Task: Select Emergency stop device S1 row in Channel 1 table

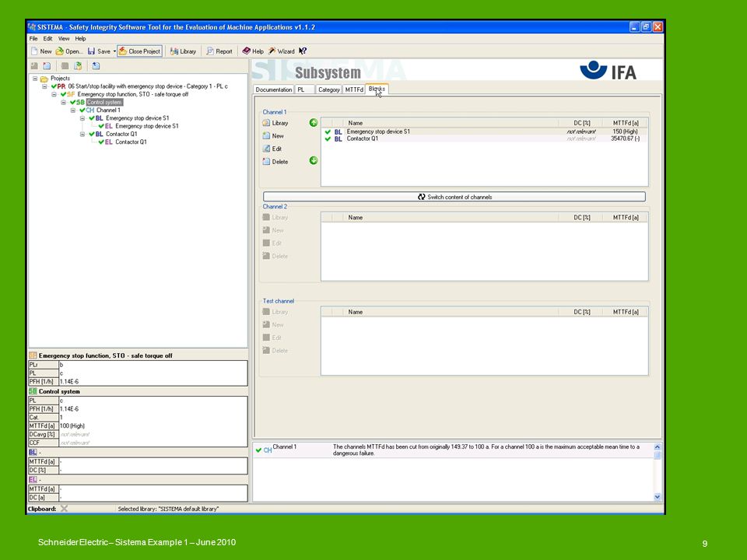Action: (484, 131)
